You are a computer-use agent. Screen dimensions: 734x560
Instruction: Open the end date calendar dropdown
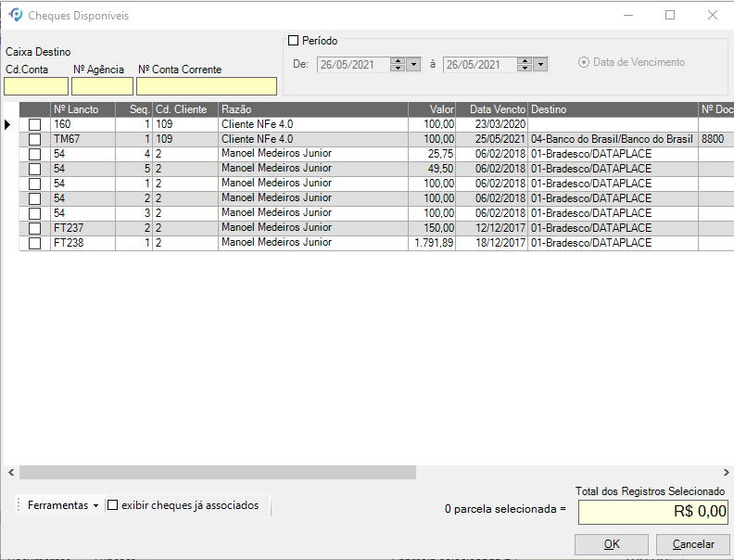(x=540, y=65)
